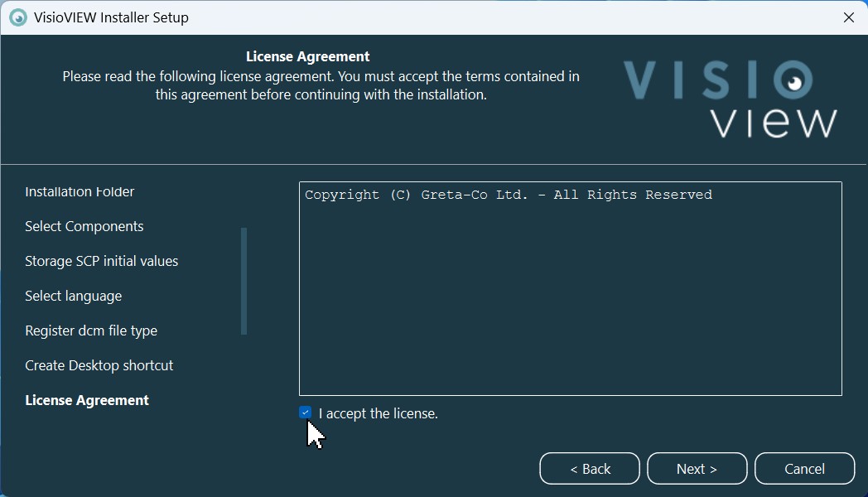Click the "I accept the license." label text
The image size is (868, 497).
click(x=378, y=413)
